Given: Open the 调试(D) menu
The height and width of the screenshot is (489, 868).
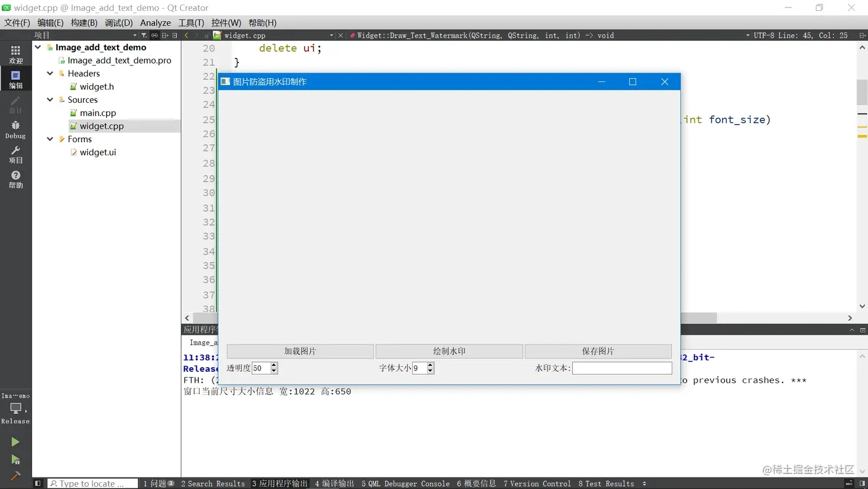Looking at the screenshot, I should point(119,22).
